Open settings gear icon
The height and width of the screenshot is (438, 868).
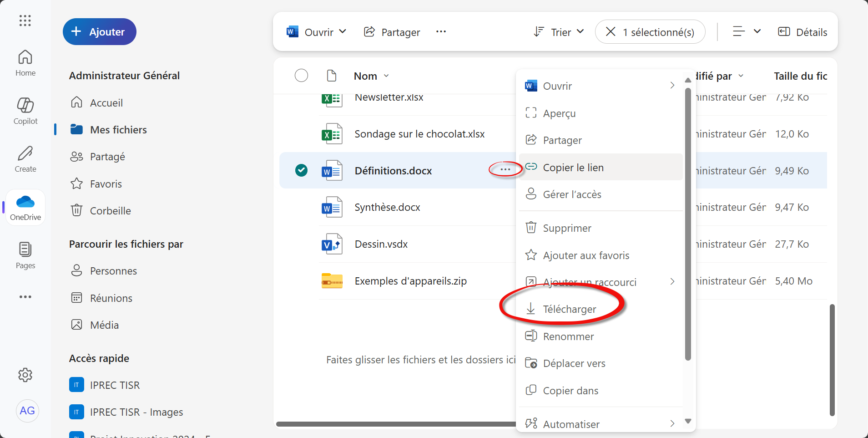(25, 375)
